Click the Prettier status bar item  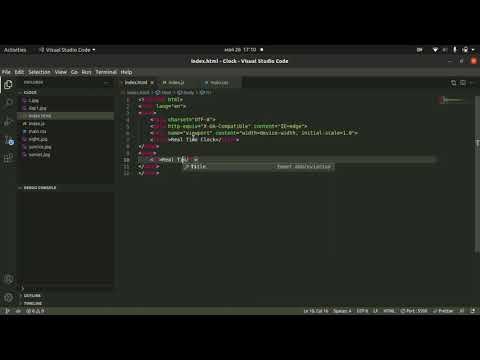(x=443, y=311)
